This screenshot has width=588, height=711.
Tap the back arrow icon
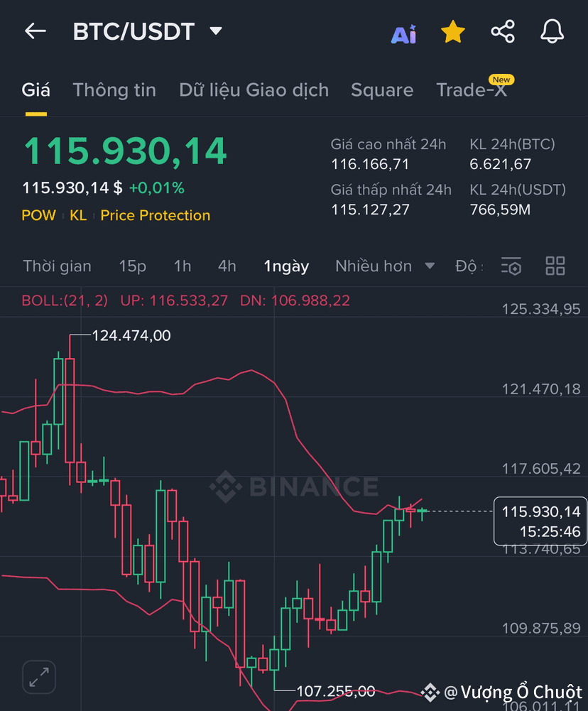tap(36, 31)
